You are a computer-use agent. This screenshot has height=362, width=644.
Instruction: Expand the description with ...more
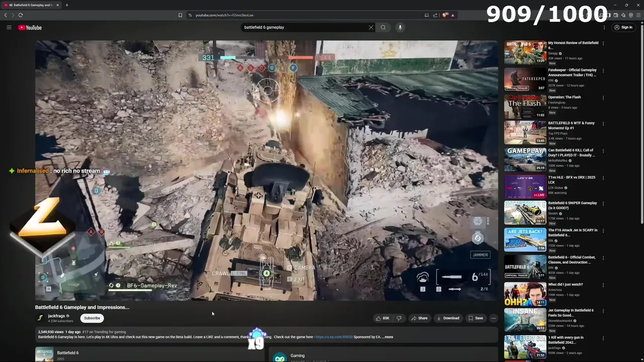(x=388, y=337)
